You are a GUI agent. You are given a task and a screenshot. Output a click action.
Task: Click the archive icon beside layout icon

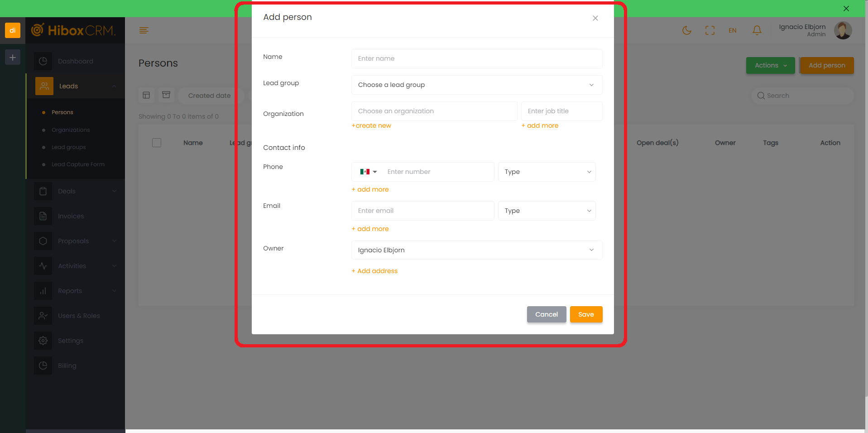166,95
